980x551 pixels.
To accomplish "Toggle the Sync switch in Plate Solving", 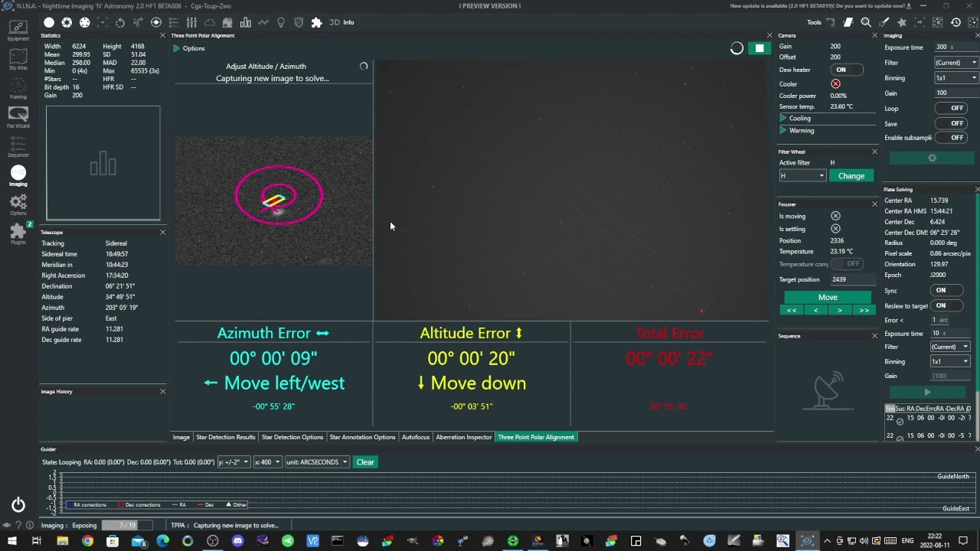I will [x=946, y=290].
